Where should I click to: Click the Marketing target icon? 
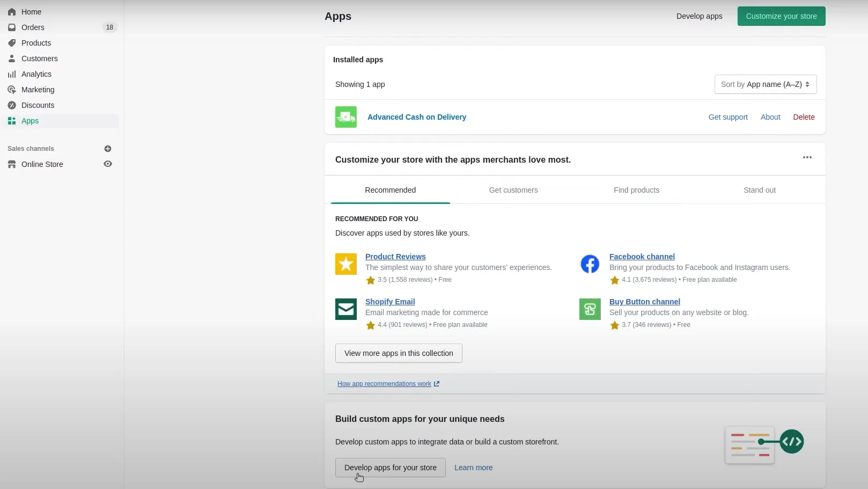pos(12,90)
